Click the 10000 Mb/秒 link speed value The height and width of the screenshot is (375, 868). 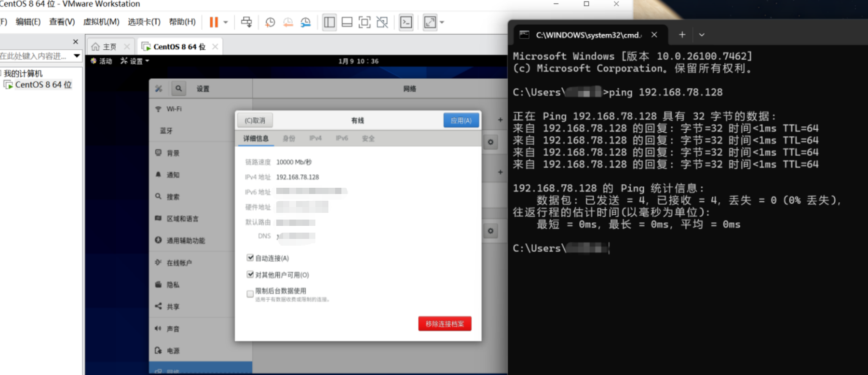tap(294, 162)
